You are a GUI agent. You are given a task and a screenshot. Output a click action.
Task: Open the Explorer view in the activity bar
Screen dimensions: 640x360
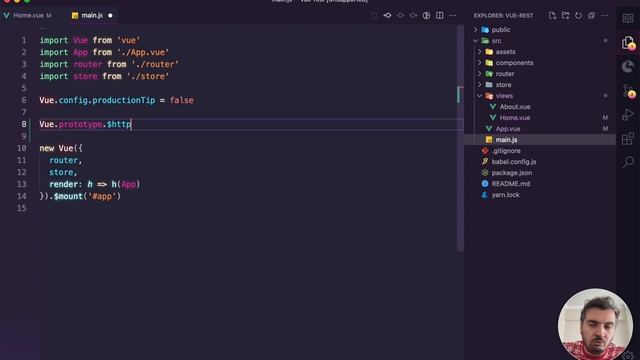click(628, 42)
